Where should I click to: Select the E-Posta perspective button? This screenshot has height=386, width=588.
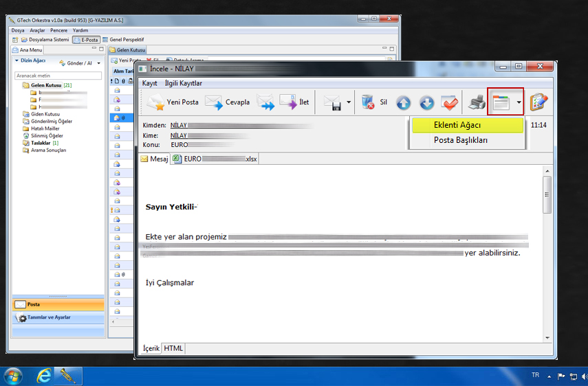pyautogui.click(x=86, y=40)
